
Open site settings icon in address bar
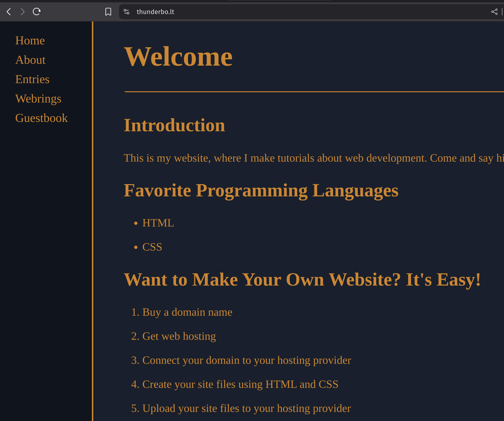click(126, 11)
